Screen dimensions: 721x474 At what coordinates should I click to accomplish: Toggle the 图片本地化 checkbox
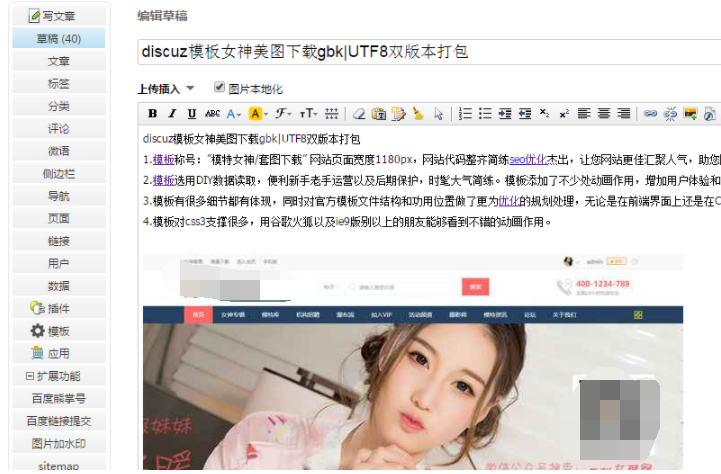[219, 87]
